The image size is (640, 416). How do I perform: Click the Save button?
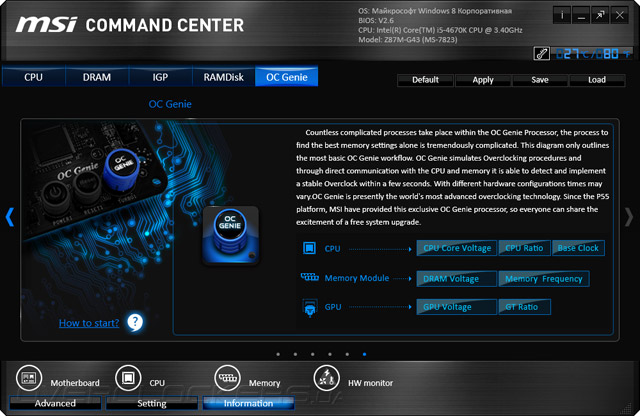(540, 80)
